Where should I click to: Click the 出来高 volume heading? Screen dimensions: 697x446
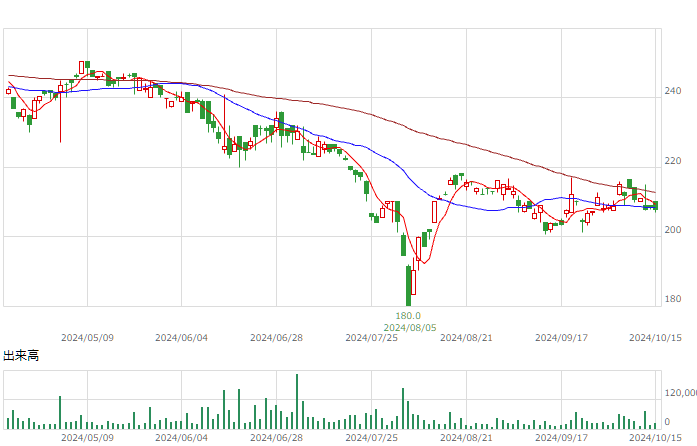pos(21,355)
